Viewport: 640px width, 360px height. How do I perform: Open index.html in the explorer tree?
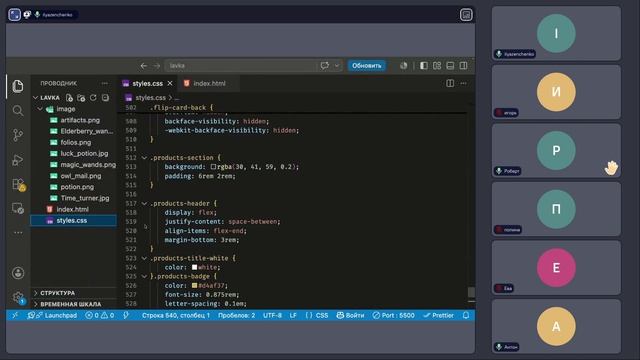pos(73,209)
